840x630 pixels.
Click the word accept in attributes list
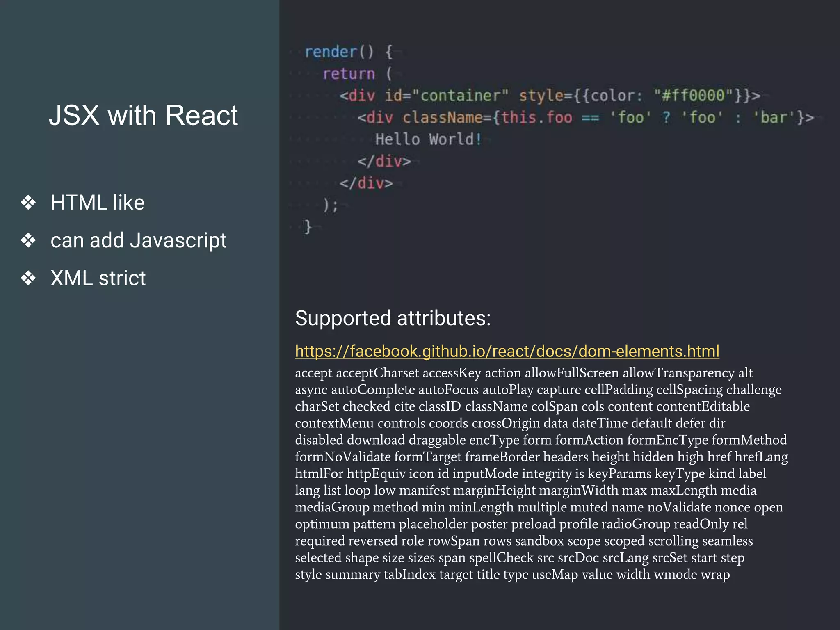pos(313,373)
